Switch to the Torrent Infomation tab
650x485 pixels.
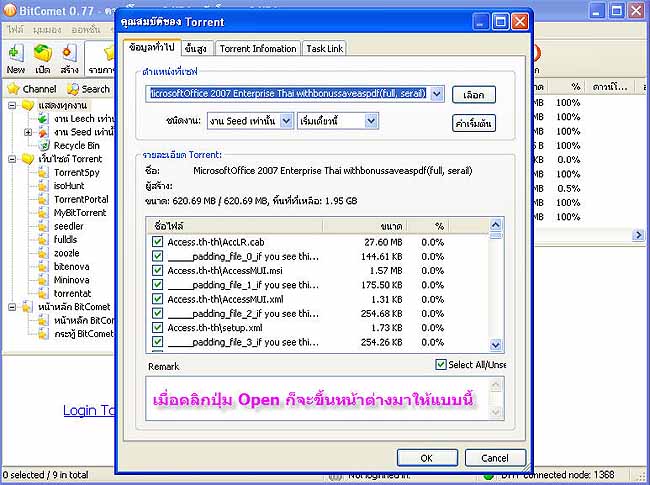(258, 48)
